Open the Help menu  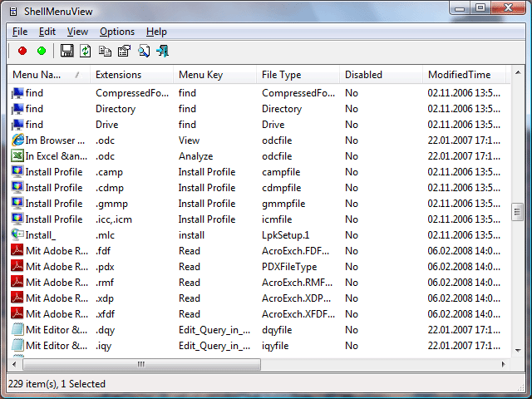tap(156, 32)
